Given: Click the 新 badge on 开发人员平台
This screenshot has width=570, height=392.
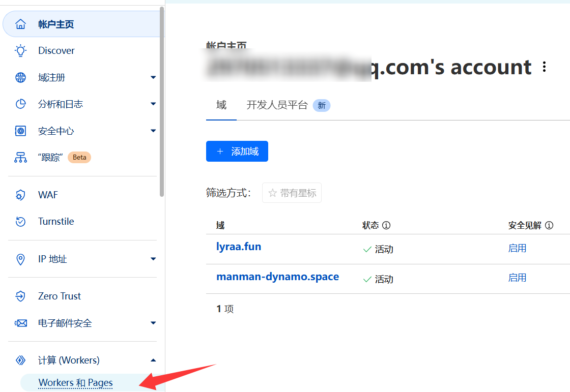Looking at the screenshot, I should click(x=322, y=105).
